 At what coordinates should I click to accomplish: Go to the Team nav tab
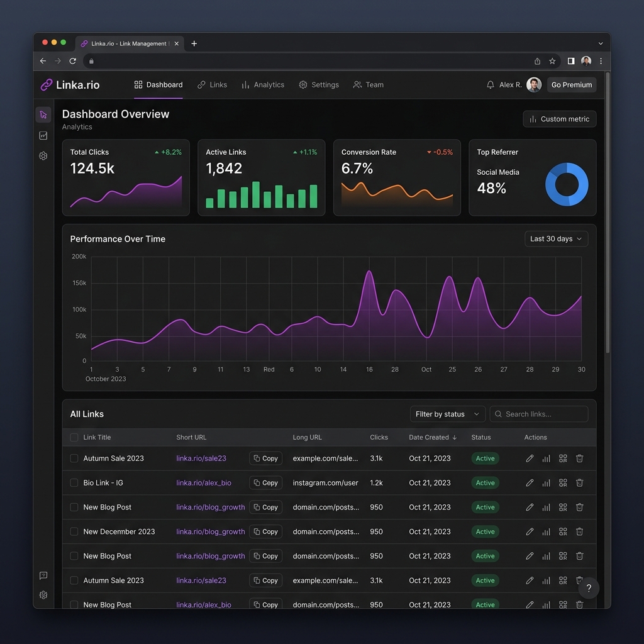click(369, 85)
